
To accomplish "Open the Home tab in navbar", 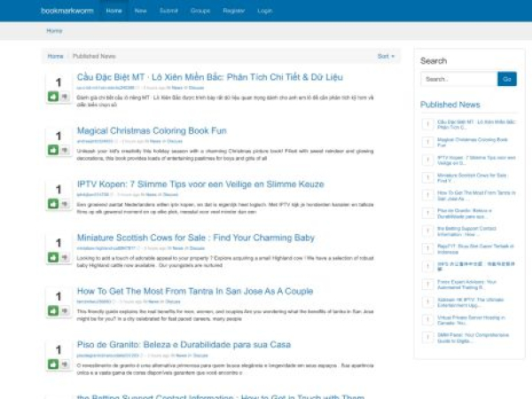I will [114, 11].
